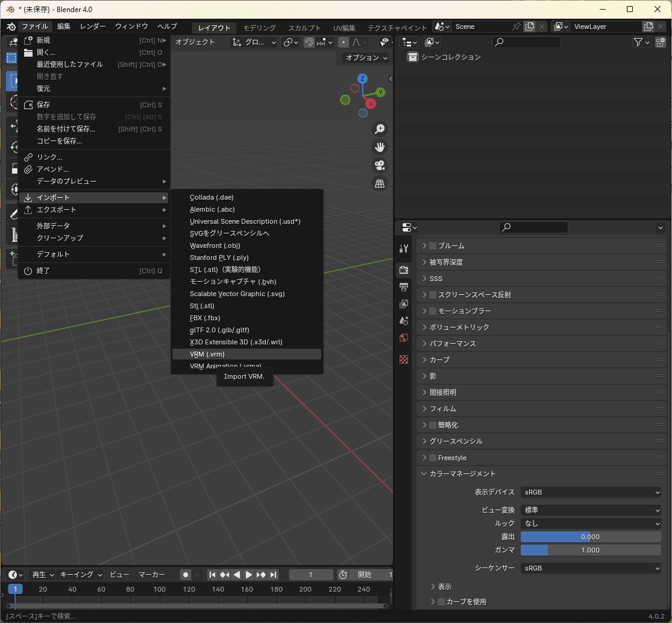Select 名前を付けて保存 menu item
The image size is (672, 623).
pyautogui.click(x=94, y=129)
